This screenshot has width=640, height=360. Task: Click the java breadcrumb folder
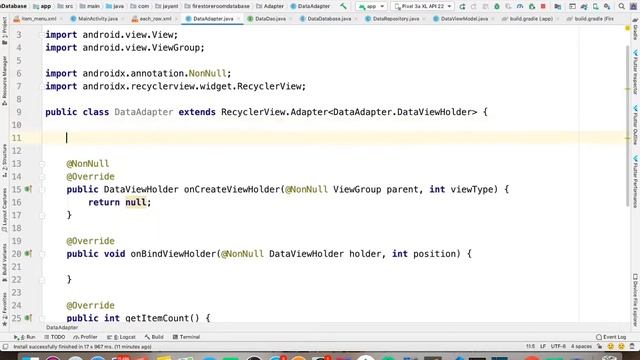(x=115, y=7)
